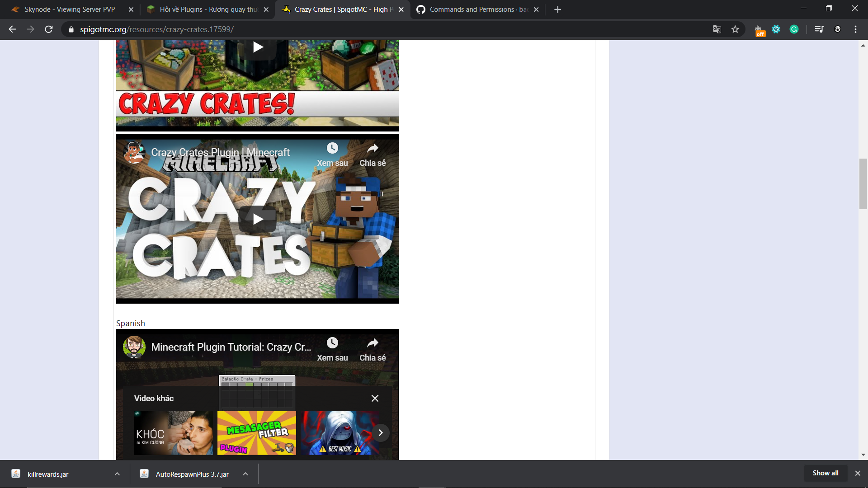The image size is (868, 488).
Task: Click the Grammarly extension icon
Action: [794, 29]
